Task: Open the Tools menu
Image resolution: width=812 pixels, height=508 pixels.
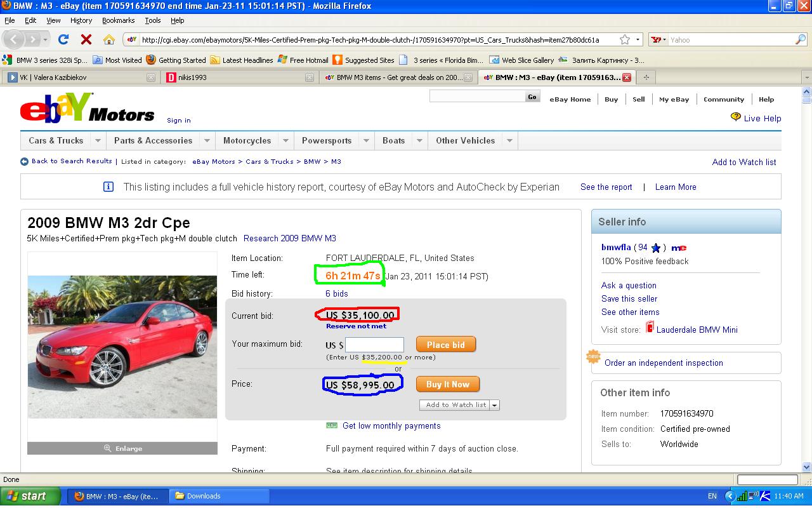Action: pos(153,20)
